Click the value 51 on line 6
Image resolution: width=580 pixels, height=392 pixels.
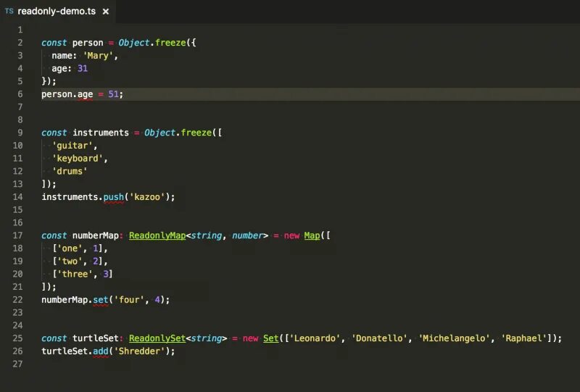(113, 94)
